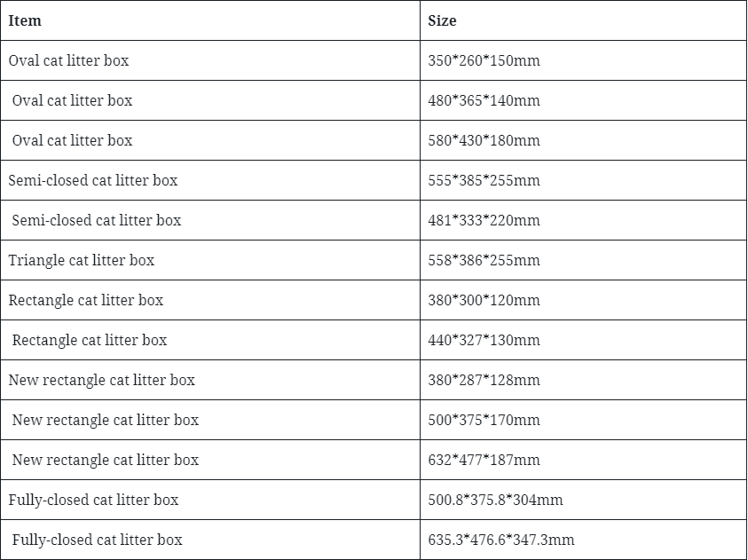Select the 555*385*255mm size cell

[484, 180]
